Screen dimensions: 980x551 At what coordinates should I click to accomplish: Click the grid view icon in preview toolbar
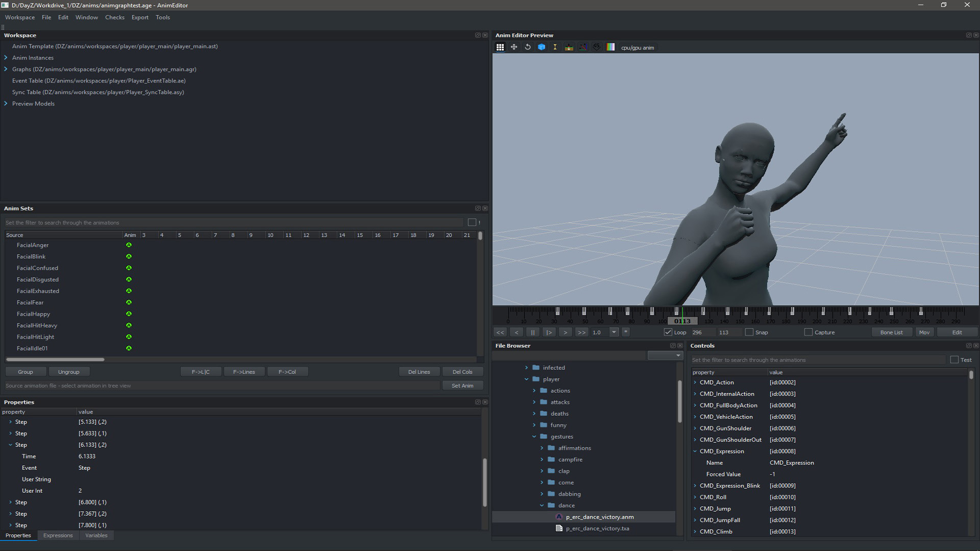(x=500, y=47)
